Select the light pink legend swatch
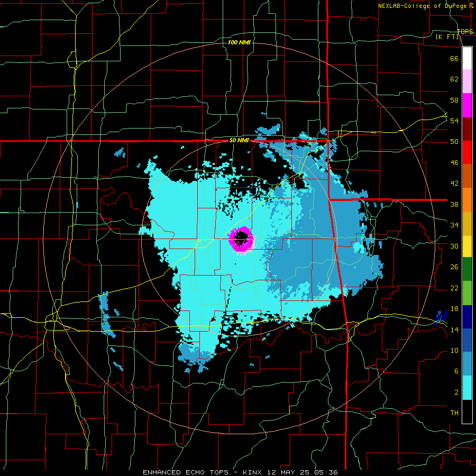 (x=467, y=81)
